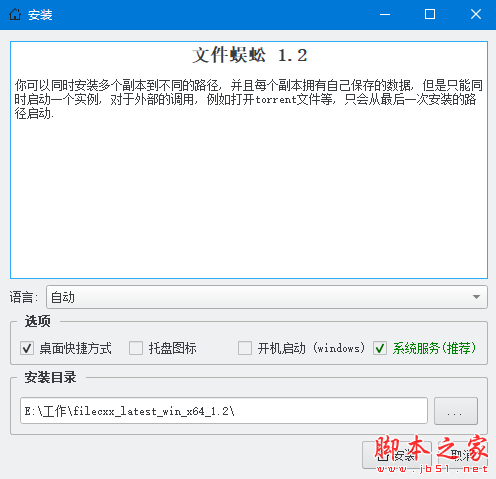The image size is (496, 479).
Task: Click the house icon in title bar
Action: tap(15, 14)
